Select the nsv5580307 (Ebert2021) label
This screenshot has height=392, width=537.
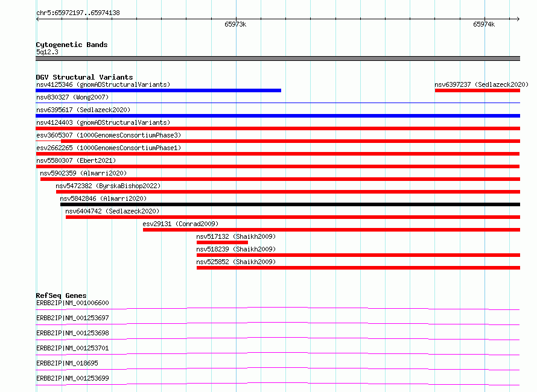tap(76, 160)
